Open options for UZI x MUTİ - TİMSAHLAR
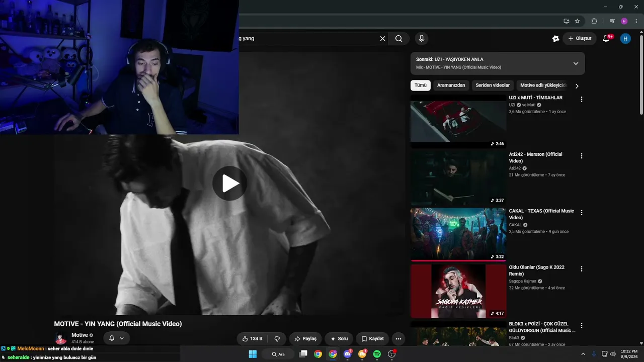The width and height of the screenshot is (644, 362). (582, 100)
